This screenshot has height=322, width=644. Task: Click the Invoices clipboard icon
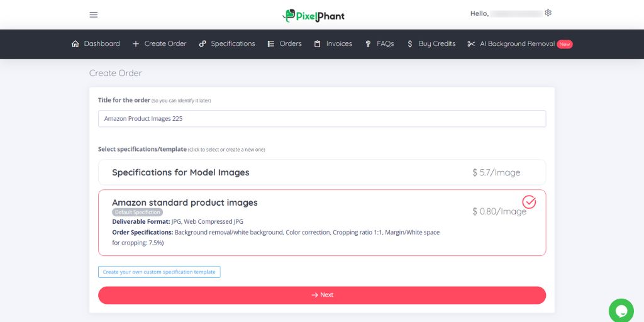(317, 44)
